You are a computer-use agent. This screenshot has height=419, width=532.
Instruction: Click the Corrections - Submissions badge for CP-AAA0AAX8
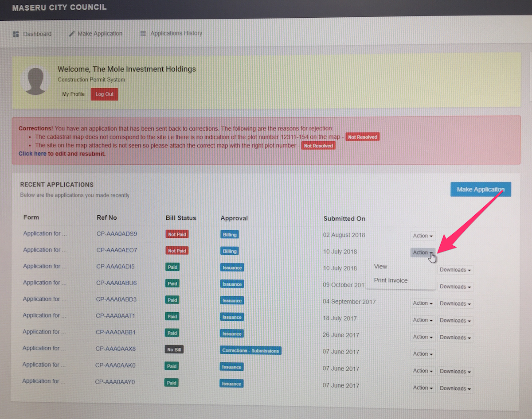click(250, 350)
